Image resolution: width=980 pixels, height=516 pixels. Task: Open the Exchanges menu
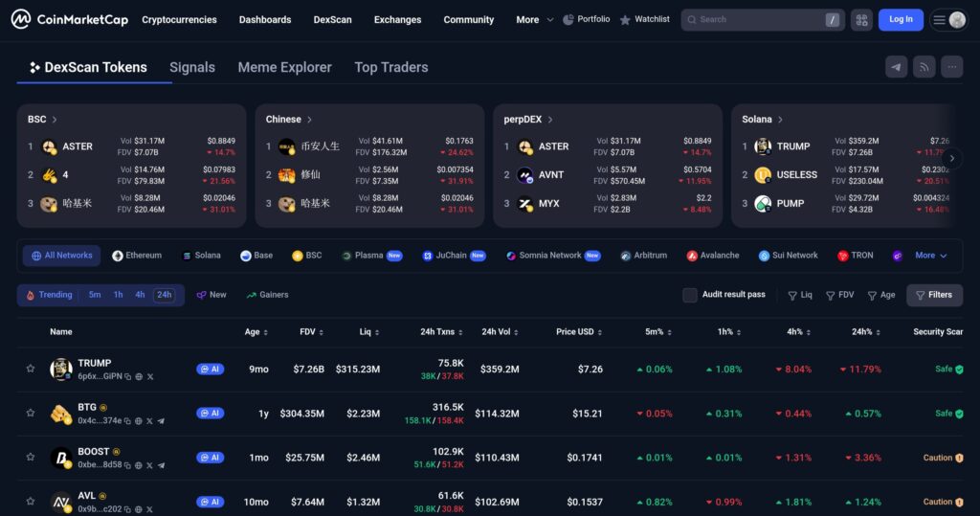397,19
